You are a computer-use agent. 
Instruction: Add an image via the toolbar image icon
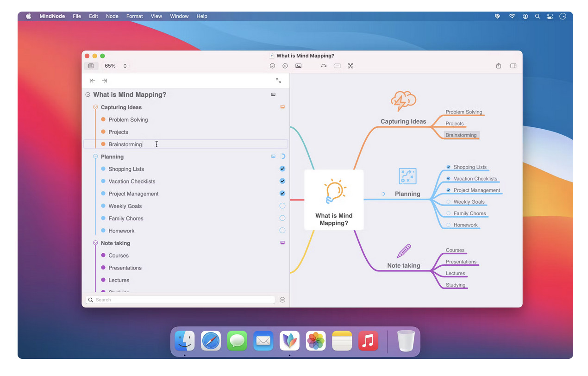click(x=299, y=66)
